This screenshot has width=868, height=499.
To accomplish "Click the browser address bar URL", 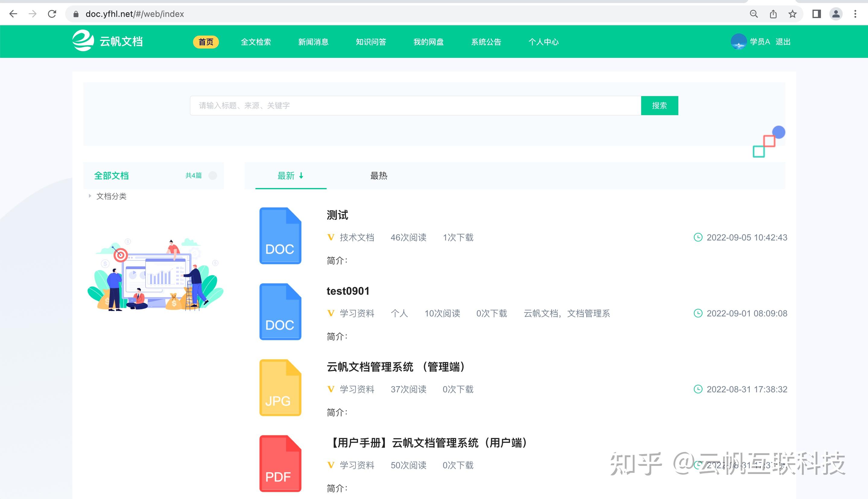I will click(x=135, y=14).
